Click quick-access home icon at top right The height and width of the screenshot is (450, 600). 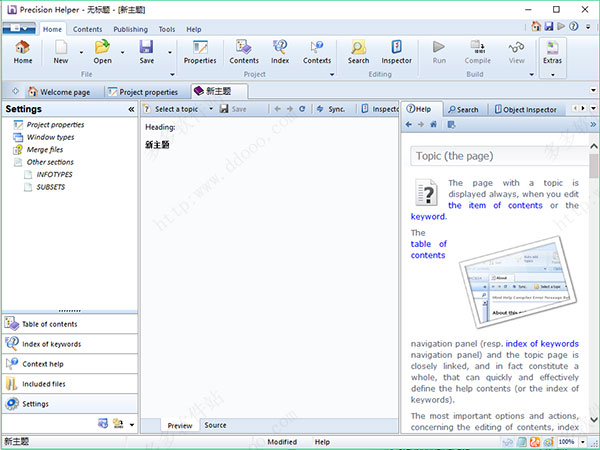click(x=536, y=26)
